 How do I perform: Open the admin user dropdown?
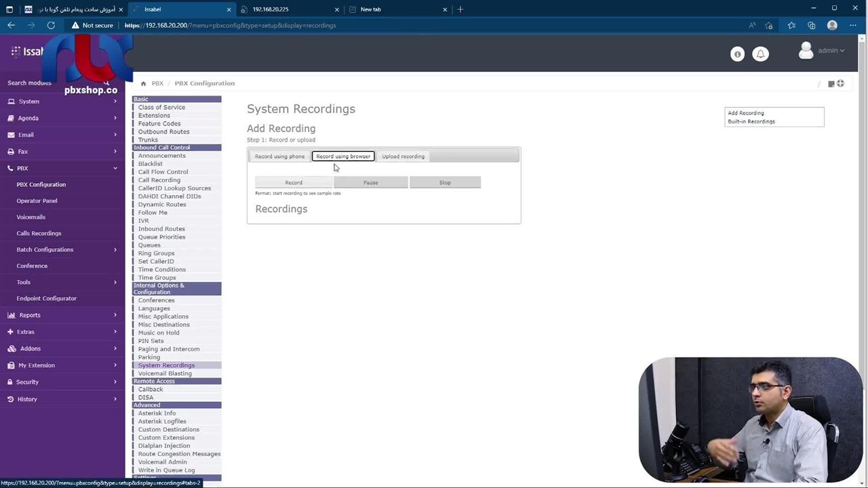pos(823,51)
